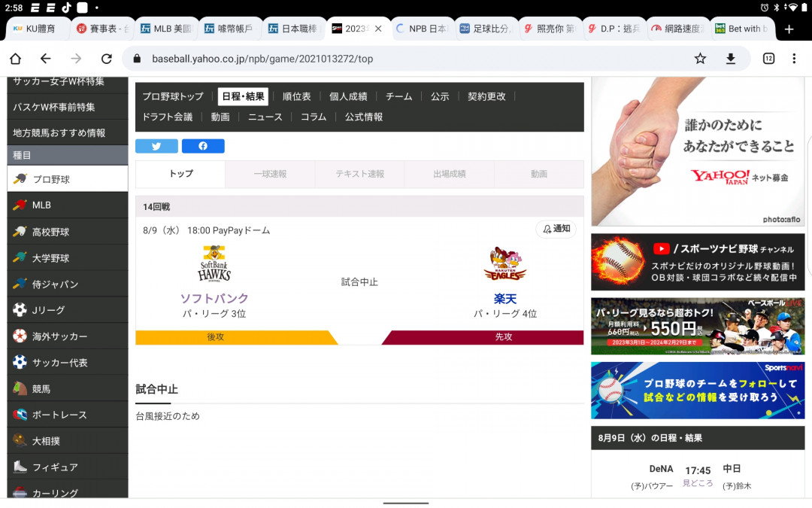Select the 一球速報 game tab

271,174
